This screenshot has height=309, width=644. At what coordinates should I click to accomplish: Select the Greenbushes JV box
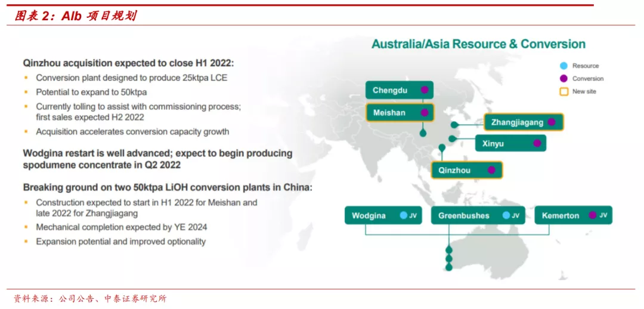478,215
